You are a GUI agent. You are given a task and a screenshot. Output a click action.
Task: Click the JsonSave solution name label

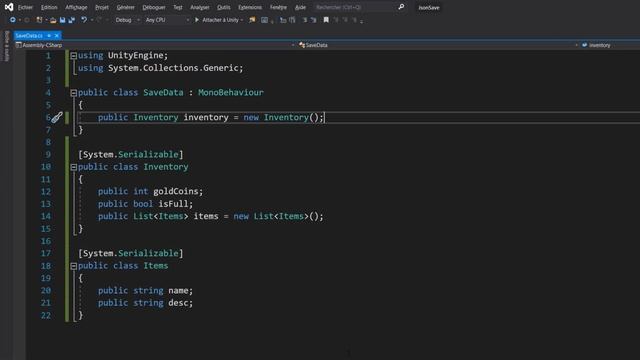click(x=429, y=7)
